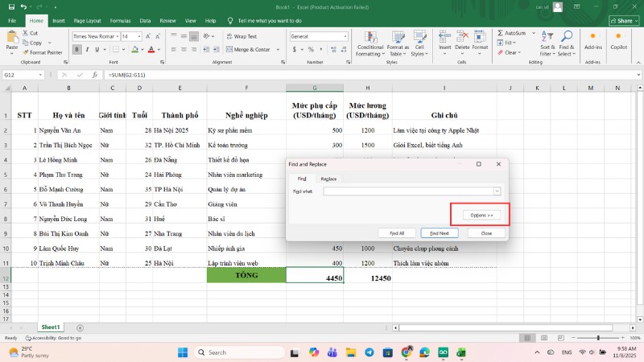Toggle Wrap Text for the cell
Screen dimensions: 644x362
click(242, 36)
